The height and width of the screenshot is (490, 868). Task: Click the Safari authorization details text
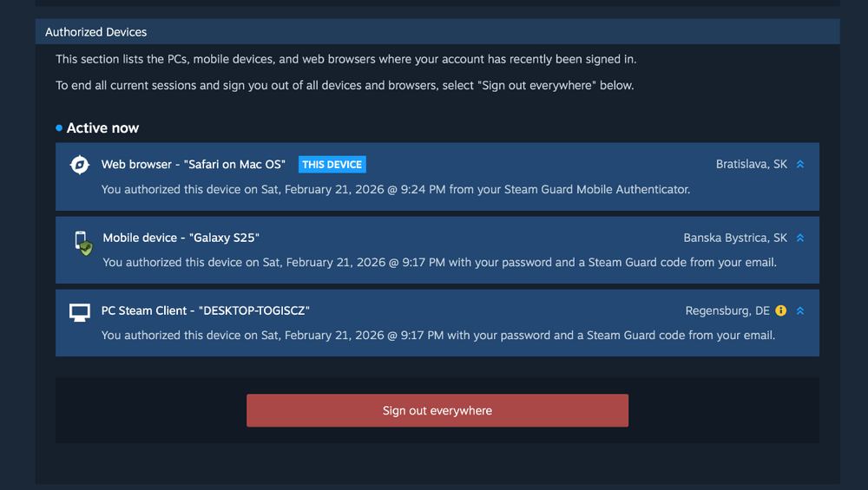pos(396,189)
